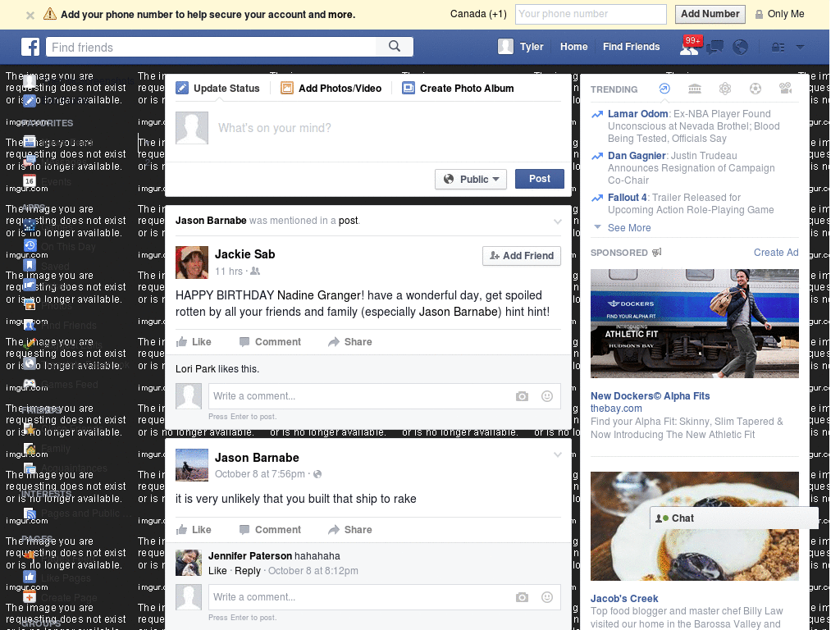Image resolution: width=840 pixels, height=630 pixels.
Task: Reply to Jennifer Paterson's comment
Action: pyautogui.click(x=248, y=571)
